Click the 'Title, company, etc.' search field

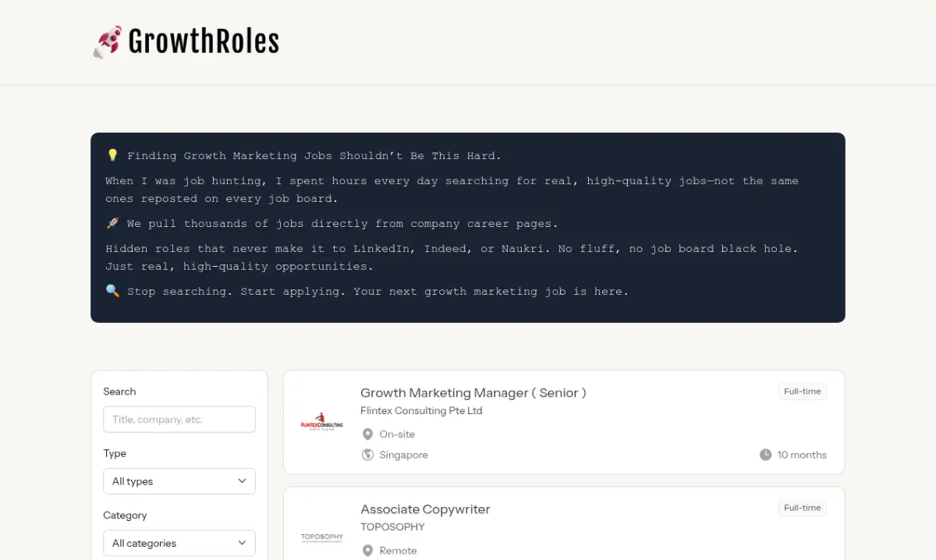[179, 419]
